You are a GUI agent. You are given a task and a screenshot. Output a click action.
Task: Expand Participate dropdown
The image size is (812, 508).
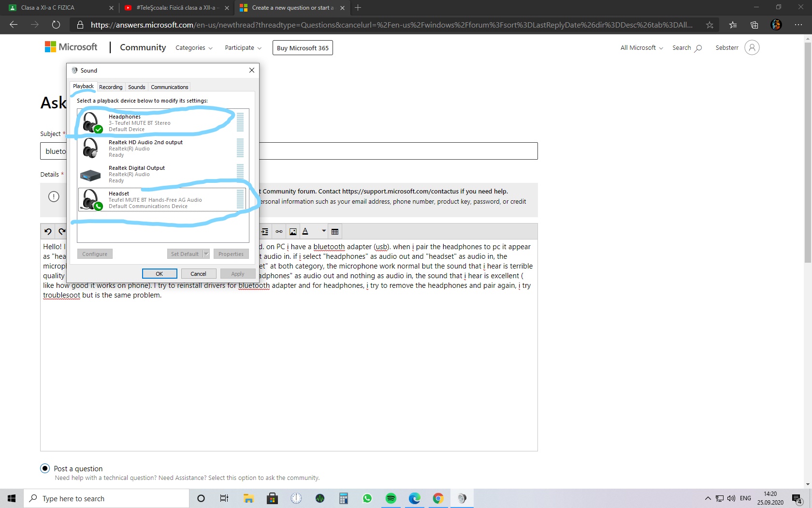[243, 48]
